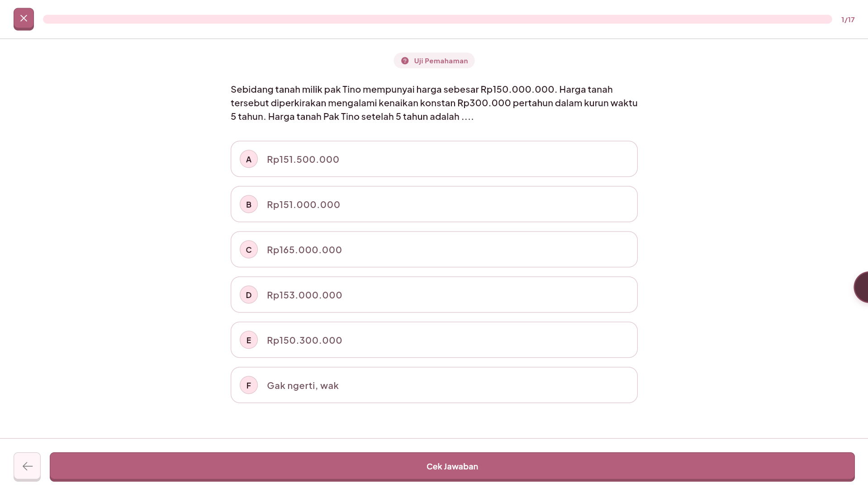Select answer option Rp151.000.000
868x488 pixels.
pyautogui.click(x=434, y=204)
